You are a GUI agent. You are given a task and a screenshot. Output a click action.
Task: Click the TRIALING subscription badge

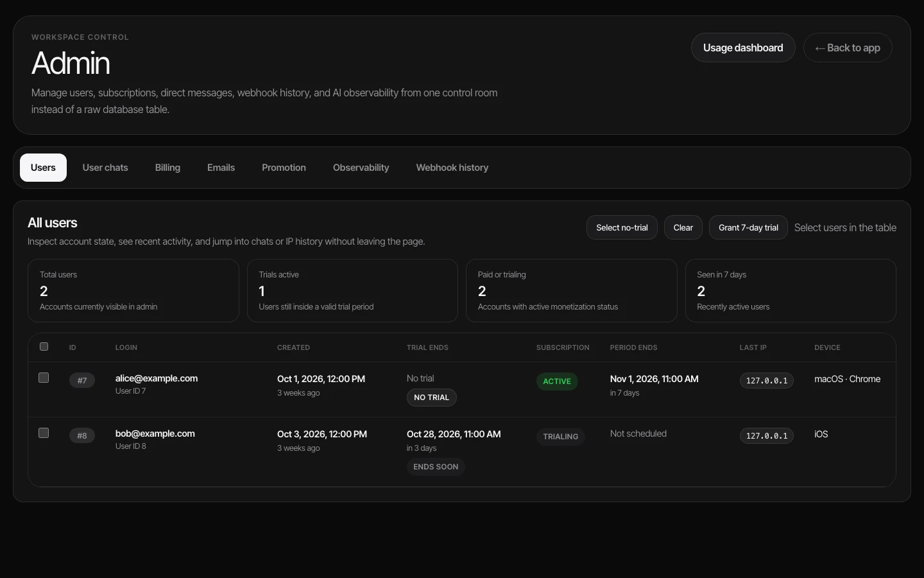[x=561, y=437]
